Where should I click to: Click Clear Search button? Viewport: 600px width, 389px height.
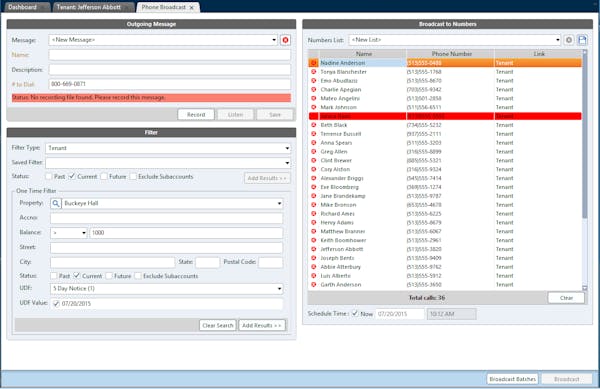(218, 325)
